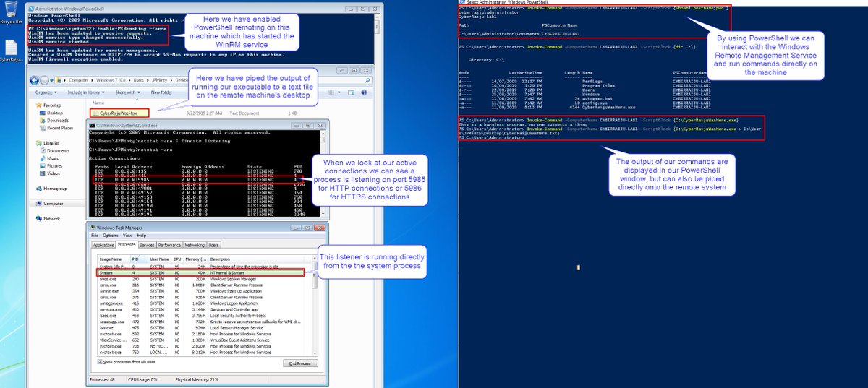Sort processes by User Name column
868x388 pixels.
coord(159,259)
